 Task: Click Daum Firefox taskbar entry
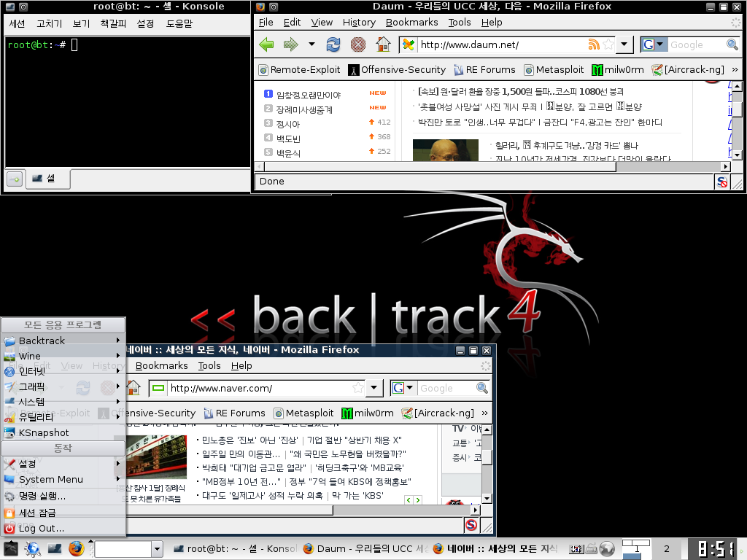365,549
